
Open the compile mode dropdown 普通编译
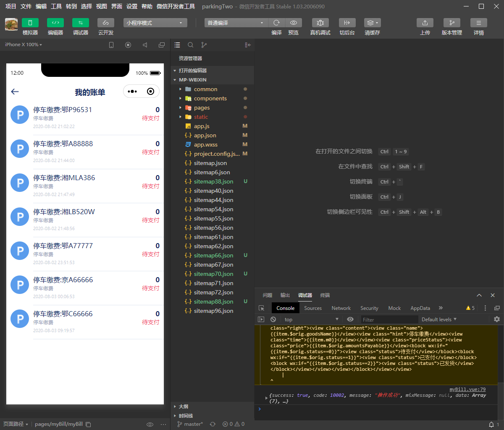(x=236, y=23)
